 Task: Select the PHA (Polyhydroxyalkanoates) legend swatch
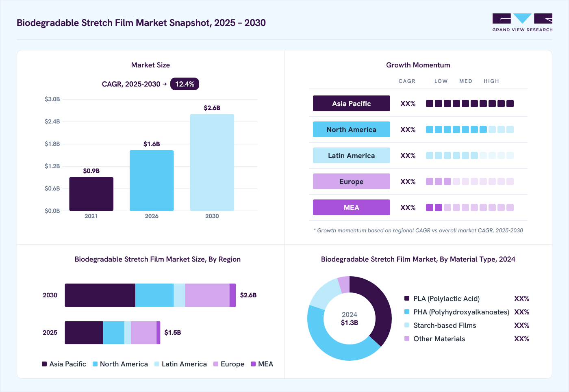pyautogui.click(x=407, y=312)
